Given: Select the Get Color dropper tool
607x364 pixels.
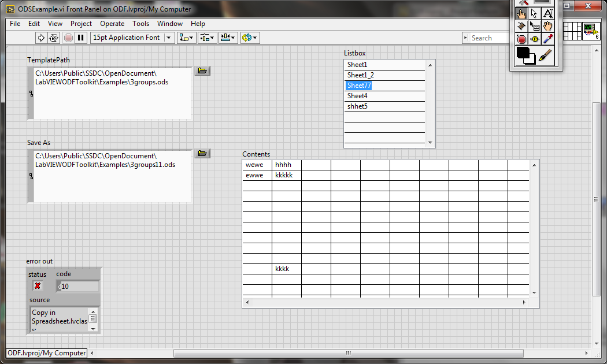Looking at the screenshot, I should pos(548,39).
